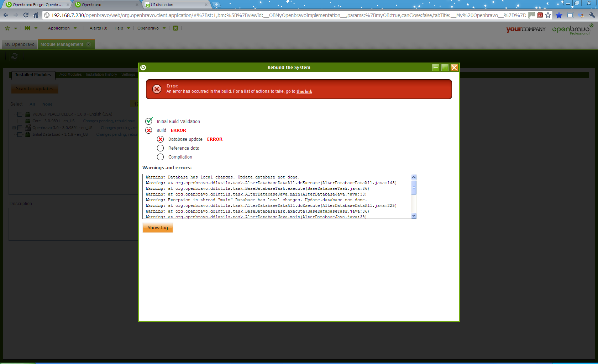Expand the dropdown arrow beside quick launch icon
The width and height of the screenshot is (598, 364).
[x=36, y=28]
